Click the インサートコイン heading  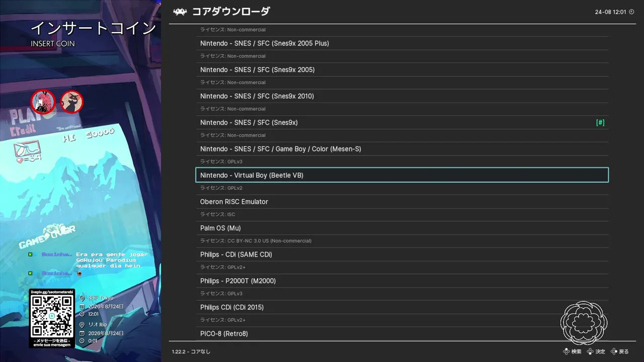click(x=94, y=28)
